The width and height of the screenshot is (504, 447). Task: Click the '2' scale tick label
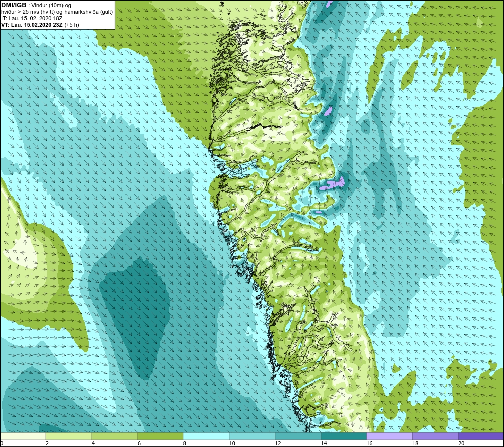point(47,443)
